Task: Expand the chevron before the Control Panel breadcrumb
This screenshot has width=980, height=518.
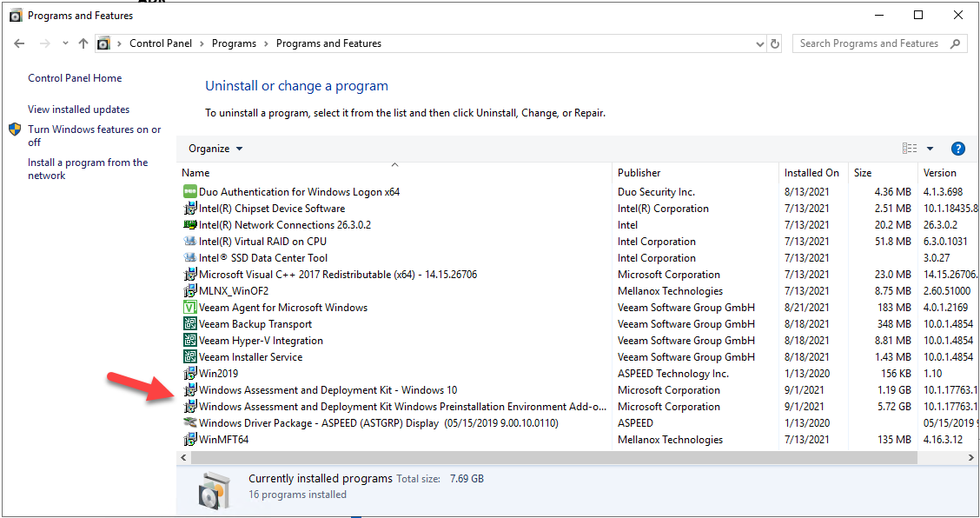Action: tap(119, 43)
